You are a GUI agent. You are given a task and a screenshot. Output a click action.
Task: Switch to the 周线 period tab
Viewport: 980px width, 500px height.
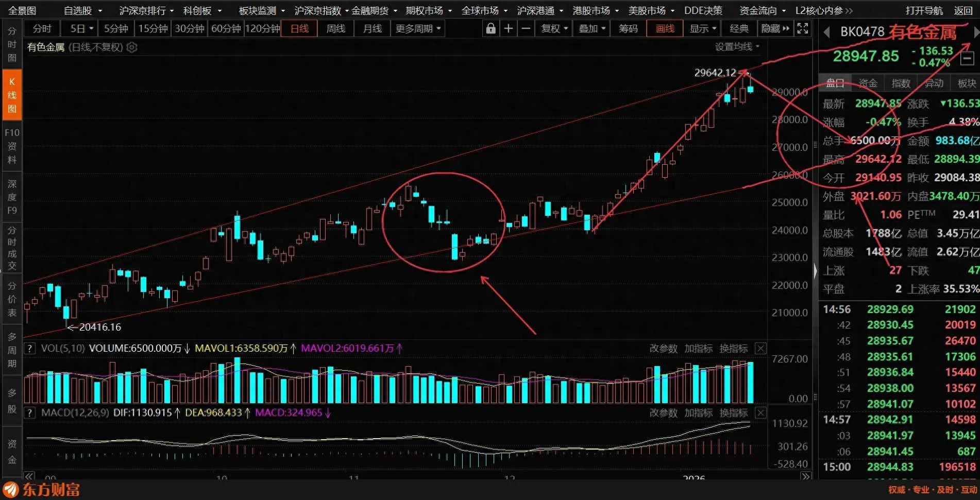pos(336,28)
